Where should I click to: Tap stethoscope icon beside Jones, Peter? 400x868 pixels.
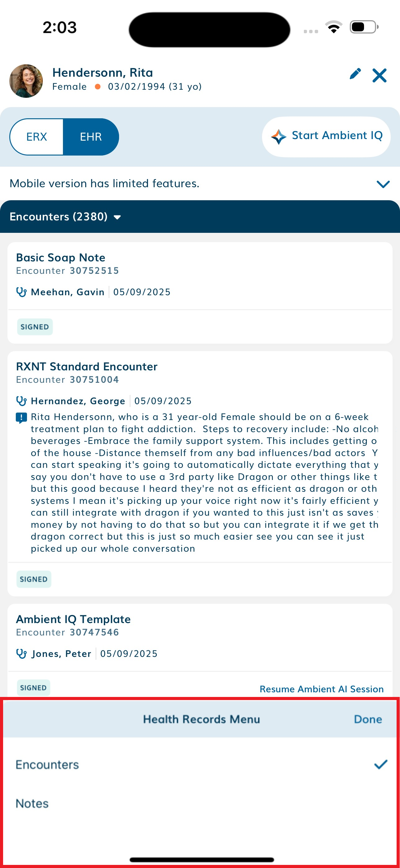click(21, 653)
